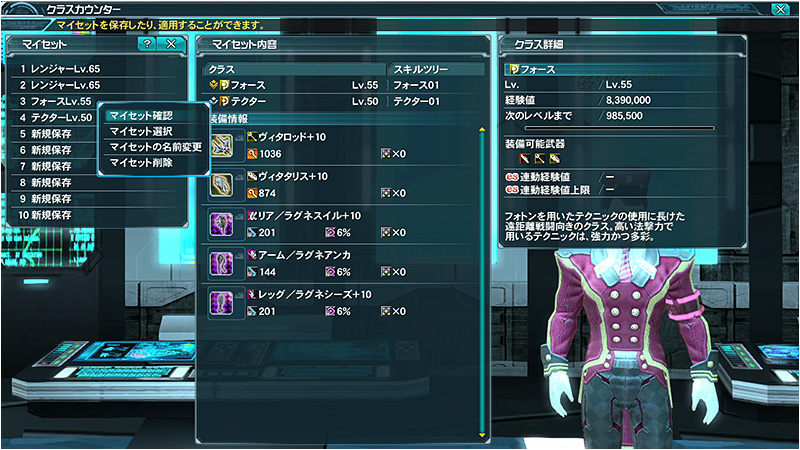The height and width of the screenshot is (450, 800).
Task: Select slot 10 新規保存
Action: 97,215
